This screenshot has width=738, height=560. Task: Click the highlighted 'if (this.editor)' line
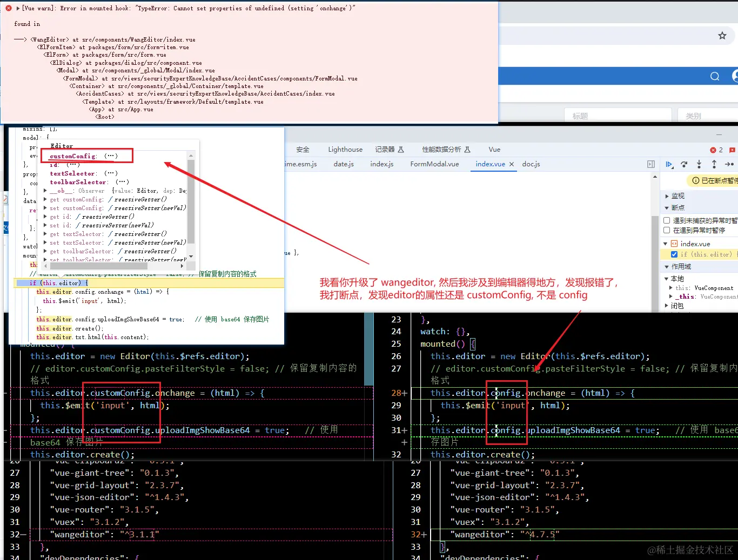click(x=149, y=283)
